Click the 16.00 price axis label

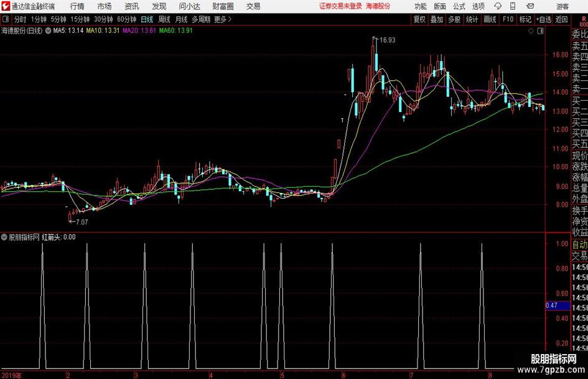point(560,55)
